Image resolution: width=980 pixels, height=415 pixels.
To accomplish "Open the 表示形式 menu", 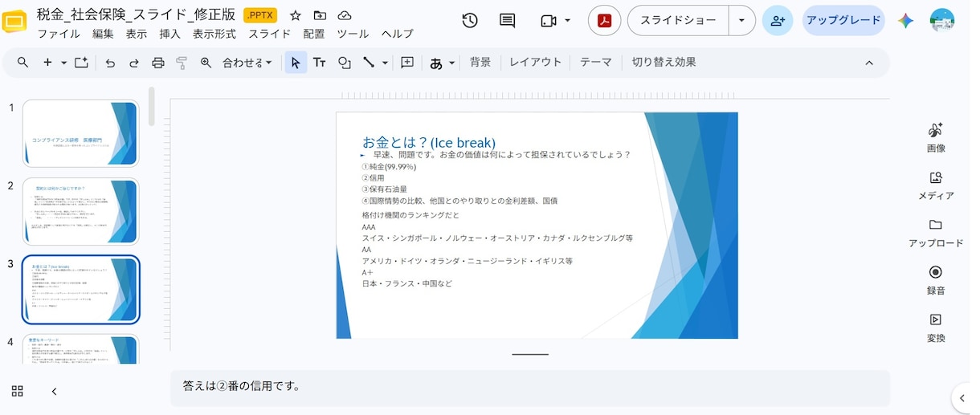I will pyautogui.click(x=214, y=34).
